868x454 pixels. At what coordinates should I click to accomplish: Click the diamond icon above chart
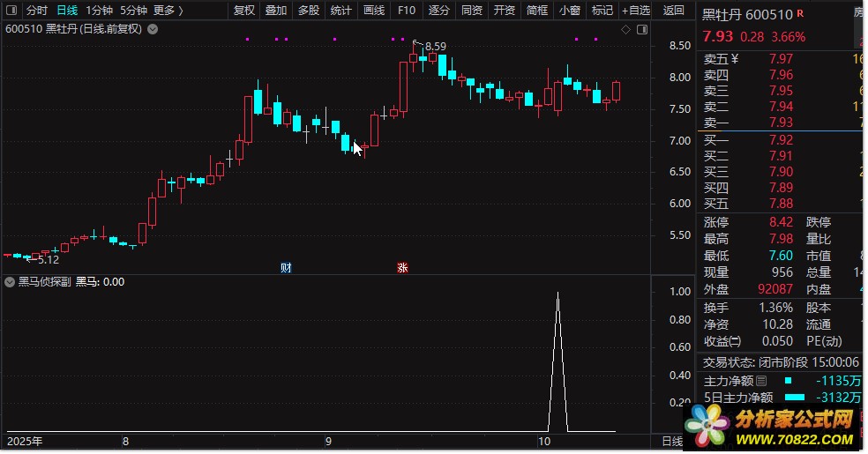coord(625,30)
